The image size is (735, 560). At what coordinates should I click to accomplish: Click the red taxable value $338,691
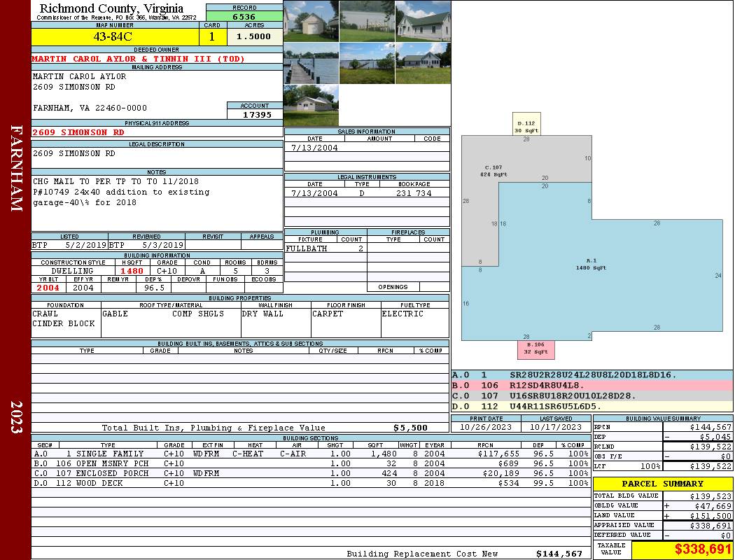pos(682,549)
